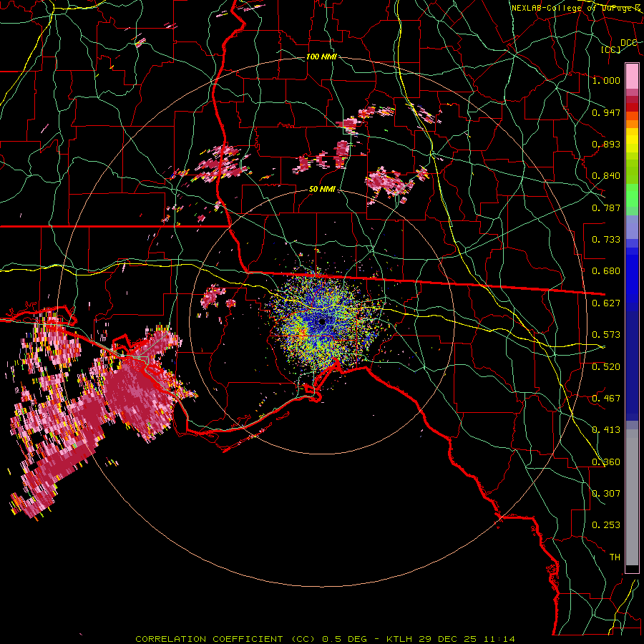This screenshot has height=644, width=644.
Task: Click the 0.520 color scale value
Action: click(x=606, y=367)
